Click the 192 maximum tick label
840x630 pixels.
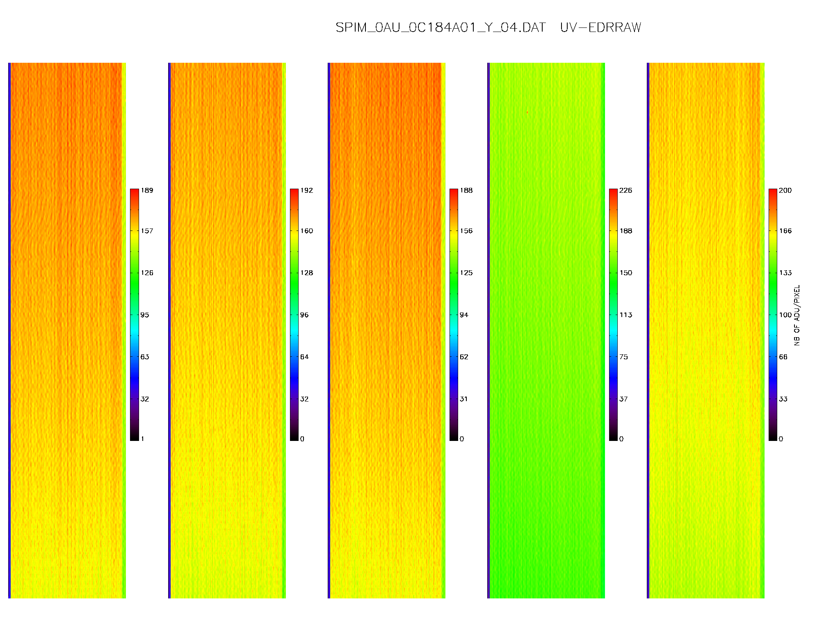306,190
